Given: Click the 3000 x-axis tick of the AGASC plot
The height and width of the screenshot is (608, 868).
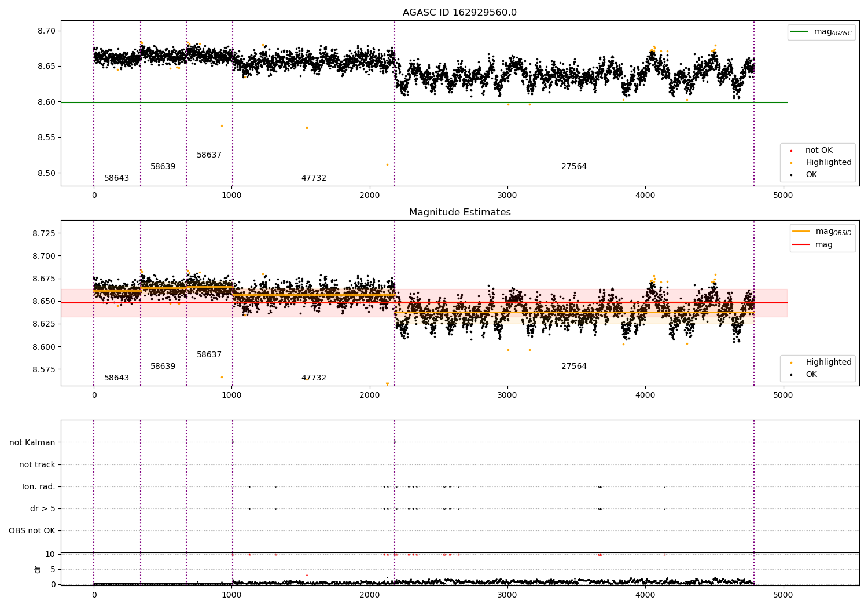Looking at the screenshot, I should click(x=507, y=195).
